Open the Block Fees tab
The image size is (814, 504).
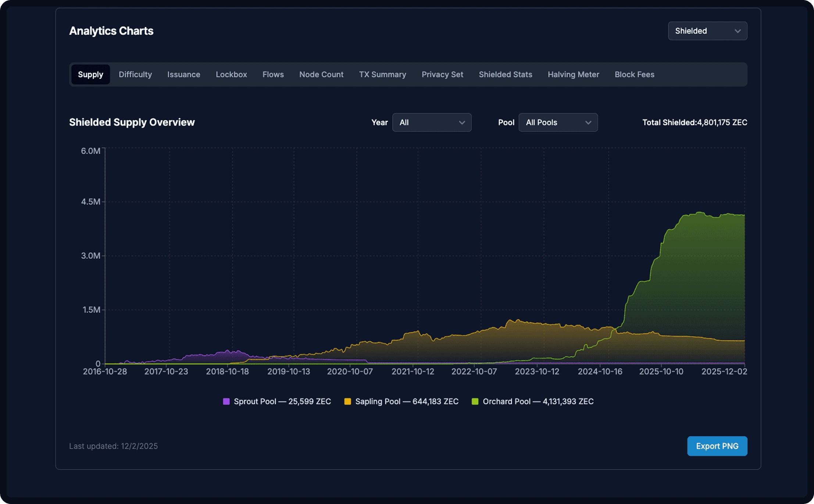point(634,75)
